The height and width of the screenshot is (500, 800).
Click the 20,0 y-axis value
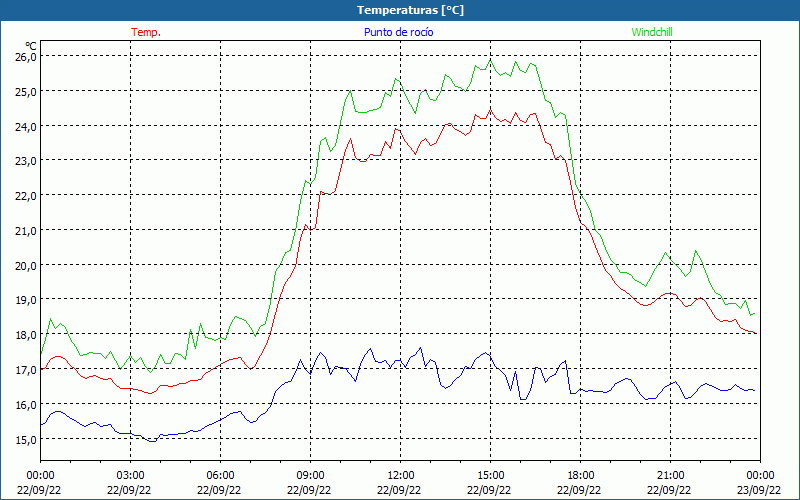26,265
